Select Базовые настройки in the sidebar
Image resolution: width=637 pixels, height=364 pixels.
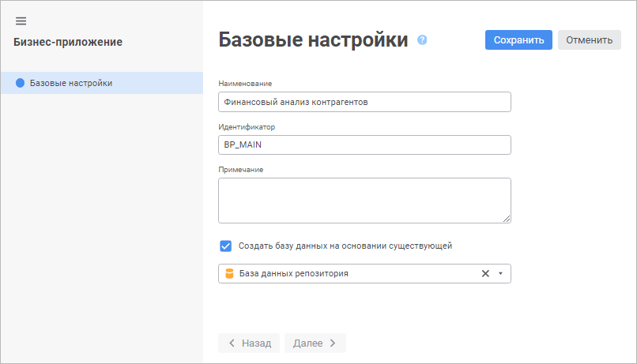(70, 83)
